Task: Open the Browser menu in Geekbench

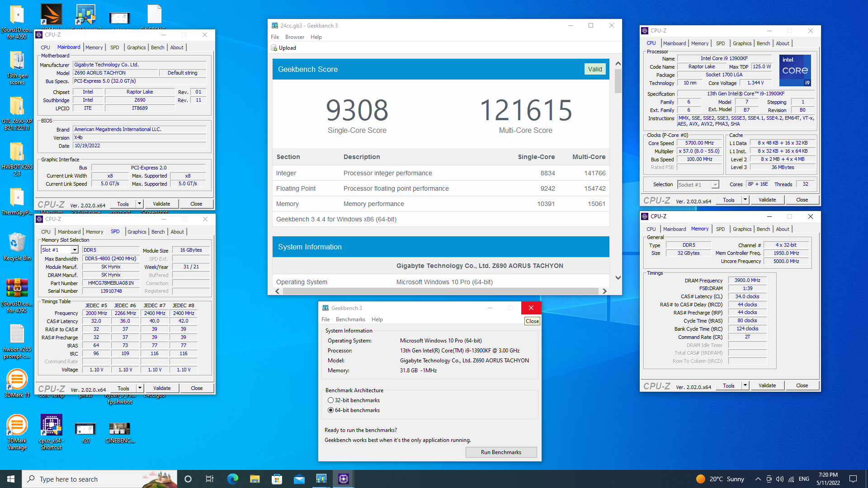Action: click(x=295, y=37)
